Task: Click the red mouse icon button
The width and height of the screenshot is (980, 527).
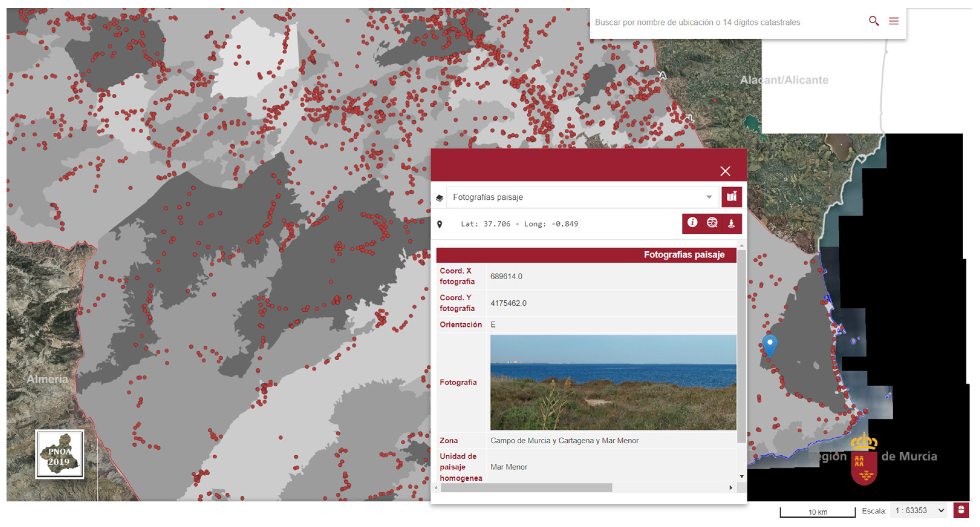Action: 961,511
